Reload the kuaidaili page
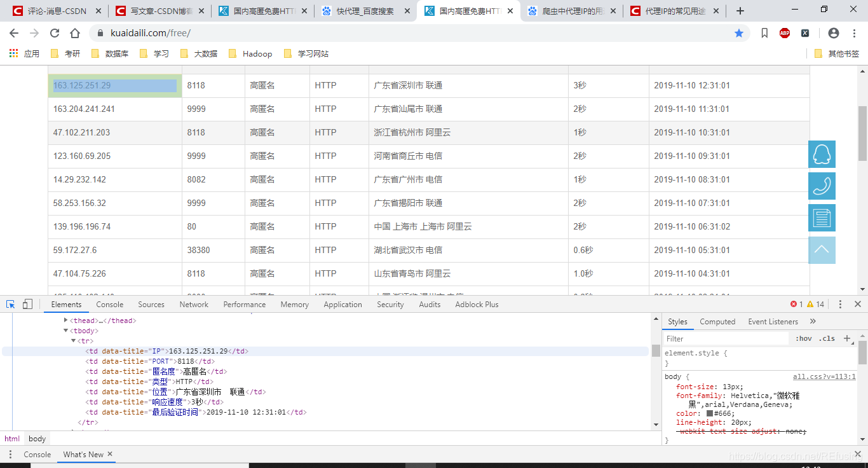Image resolution: width=868 pixels, height=468 pixels. [55, 33]
